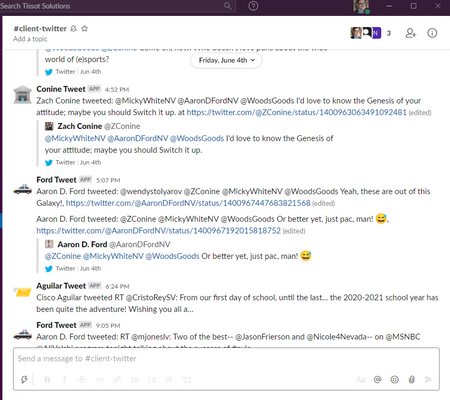This screenshot has width=450, height=400.
Task: Open channel details info icon
Action: coord(432,33)
